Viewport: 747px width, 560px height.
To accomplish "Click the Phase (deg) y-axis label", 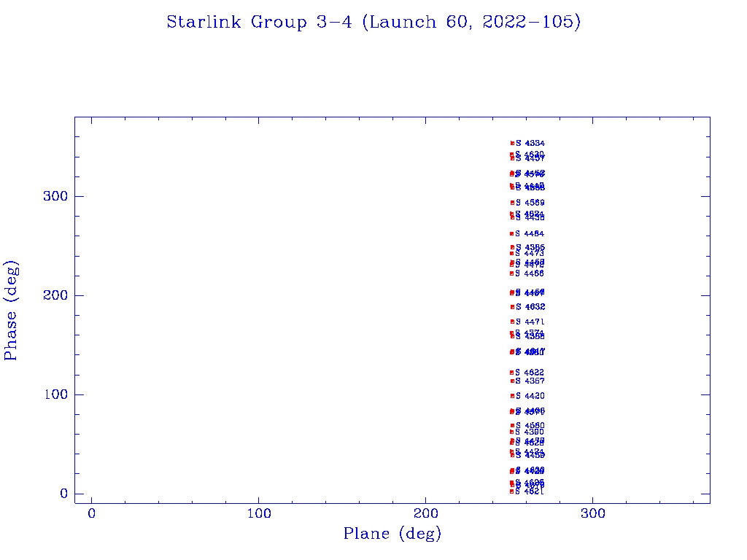I will point(11,310).
